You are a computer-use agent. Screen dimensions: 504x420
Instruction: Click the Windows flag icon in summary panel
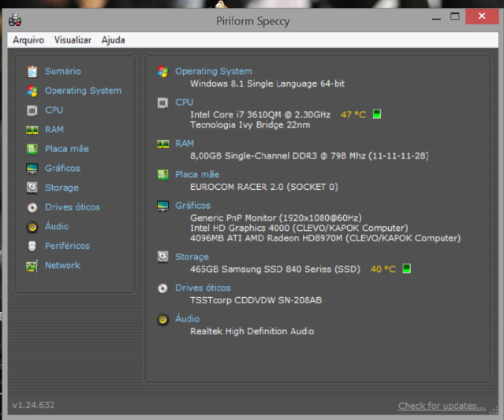(163, 72)
